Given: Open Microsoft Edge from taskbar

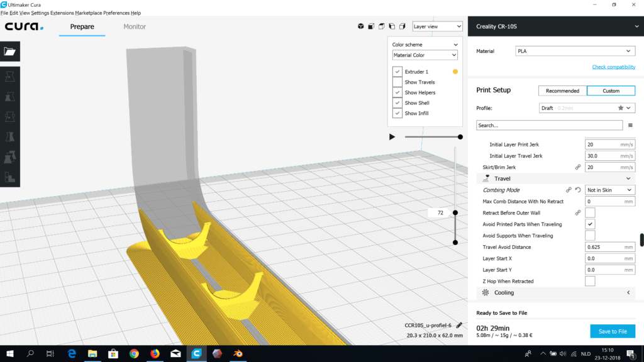Looking at the screenshot, I should 72,353.
